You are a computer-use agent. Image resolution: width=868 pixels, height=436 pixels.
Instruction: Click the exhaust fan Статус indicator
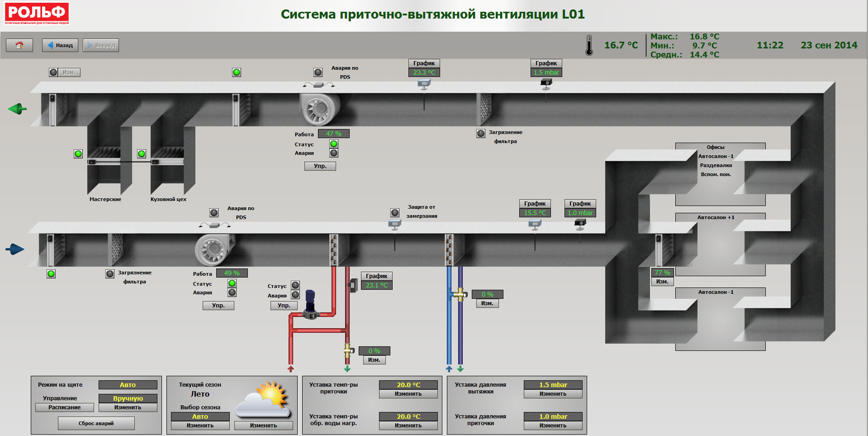point(334,144)
